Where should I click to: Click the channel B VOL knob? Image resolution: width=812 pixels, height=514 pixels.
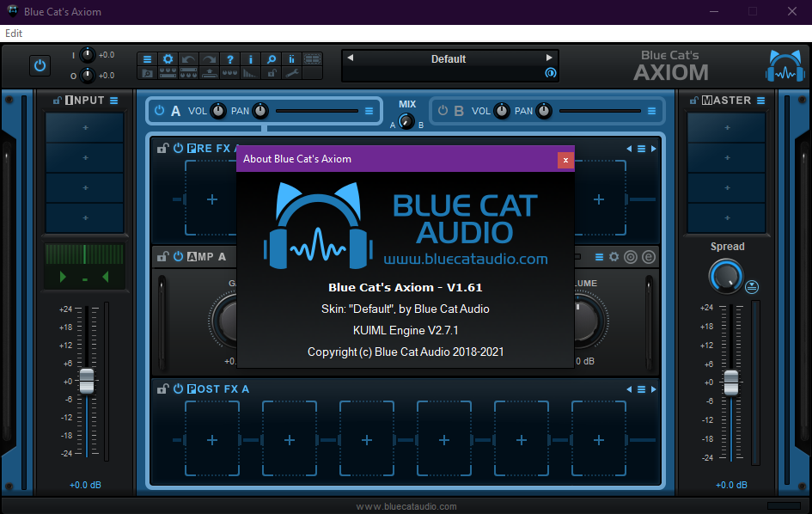[x=502, y=110]
